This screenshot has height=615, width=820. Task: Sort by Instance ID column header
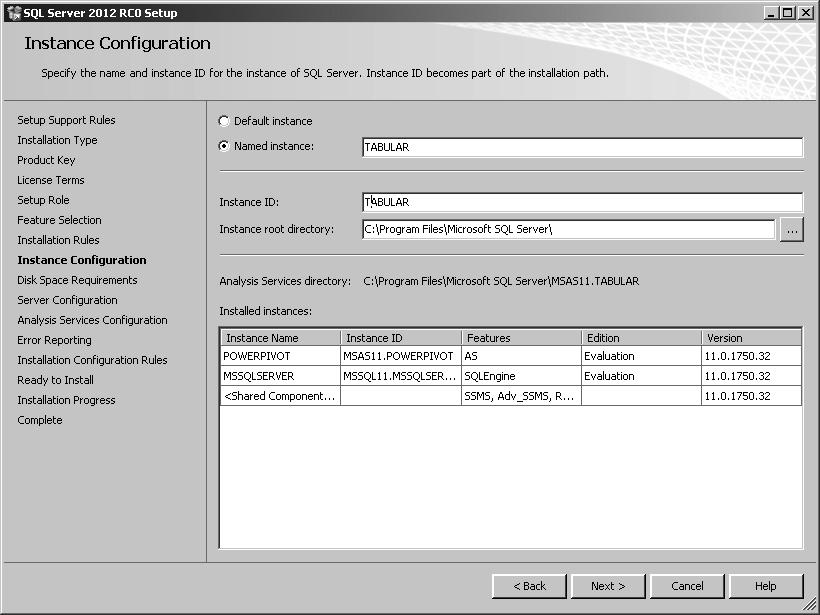401,338
